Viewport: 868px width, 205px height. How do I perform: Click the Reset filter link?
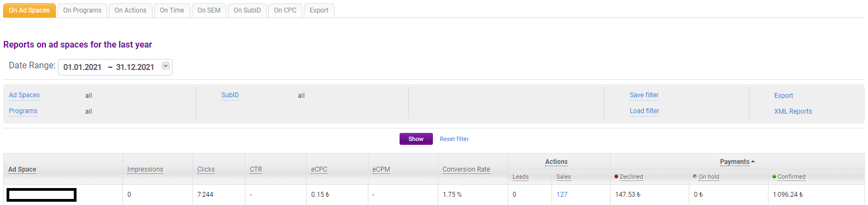coord(454,139)
